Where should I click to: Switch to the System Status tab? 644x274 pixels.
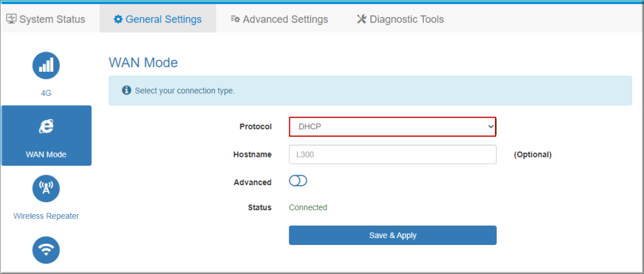(x=52, y=20)
